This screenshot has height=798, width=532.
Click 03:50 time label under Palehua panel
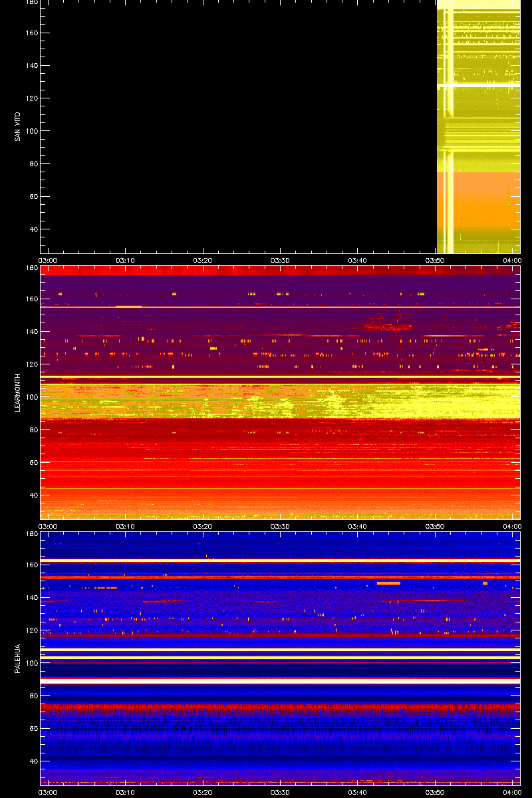point(435,793)
